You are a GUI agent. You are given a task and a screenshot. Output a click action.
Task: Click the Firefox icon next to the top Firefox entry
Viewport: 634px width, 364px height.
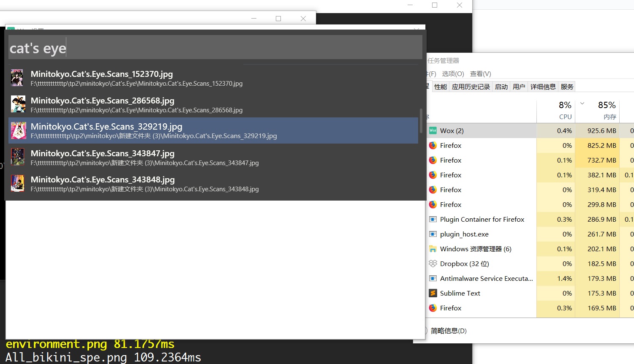(x=432, y=145)
